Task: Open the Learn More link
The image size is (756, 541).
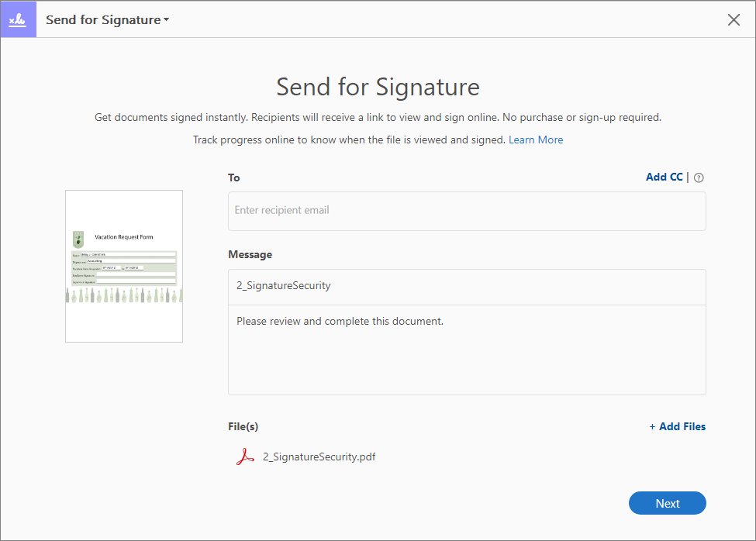Action: pyautogui.click(x=536, y=140)
